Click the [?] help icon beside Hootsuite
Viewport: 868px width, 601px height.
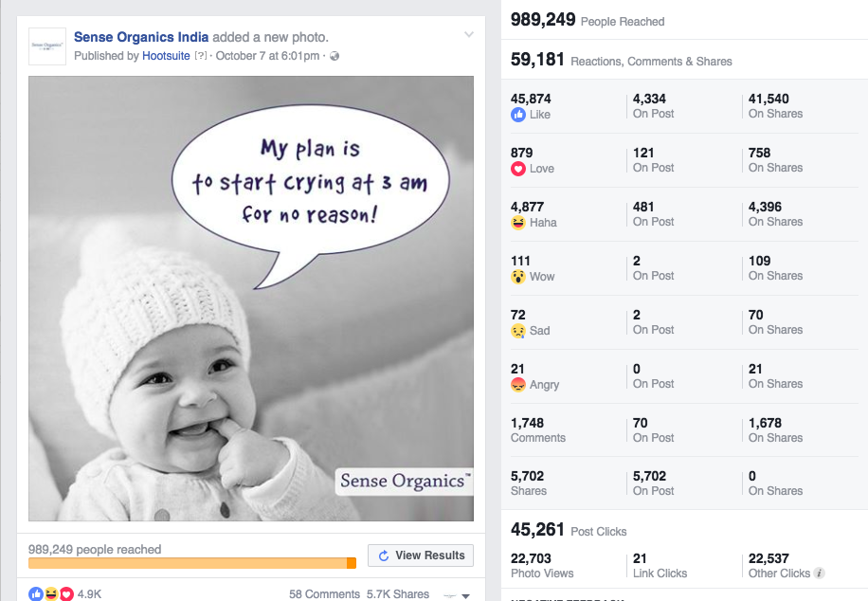[201, 56]
